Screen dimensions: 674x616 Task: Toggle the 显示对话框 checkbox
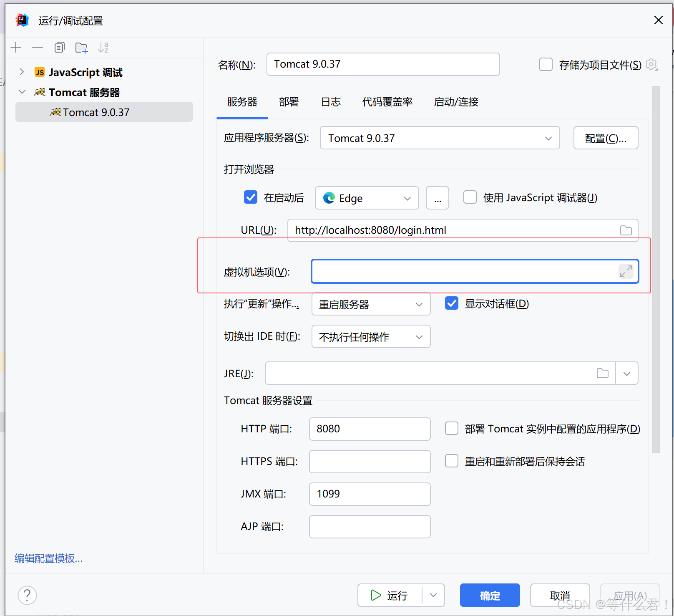click(452, 303)
